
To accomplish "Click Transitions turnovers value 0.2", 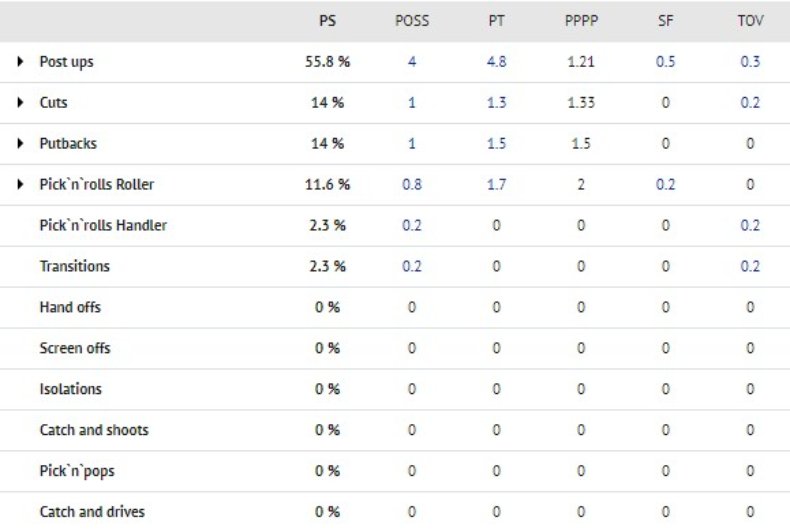I will coord(750,267).
